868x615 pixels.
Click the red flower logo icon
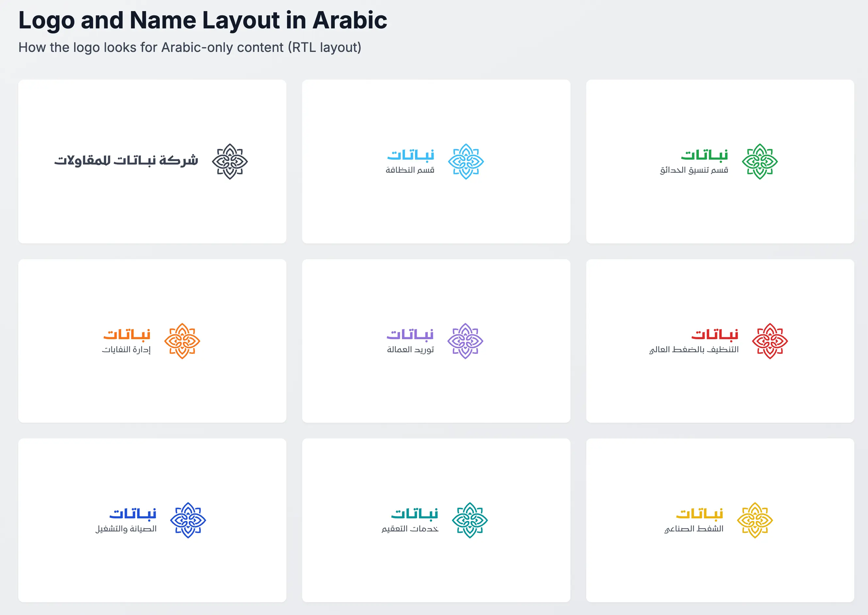coord(769,341)
